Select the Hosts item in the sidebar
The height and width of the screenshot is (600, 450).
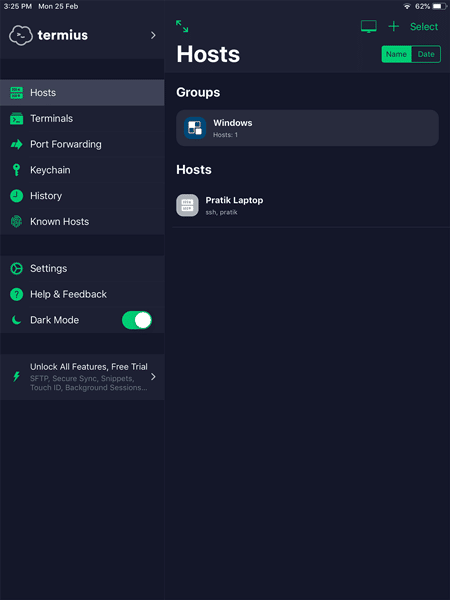pos(82,93)
